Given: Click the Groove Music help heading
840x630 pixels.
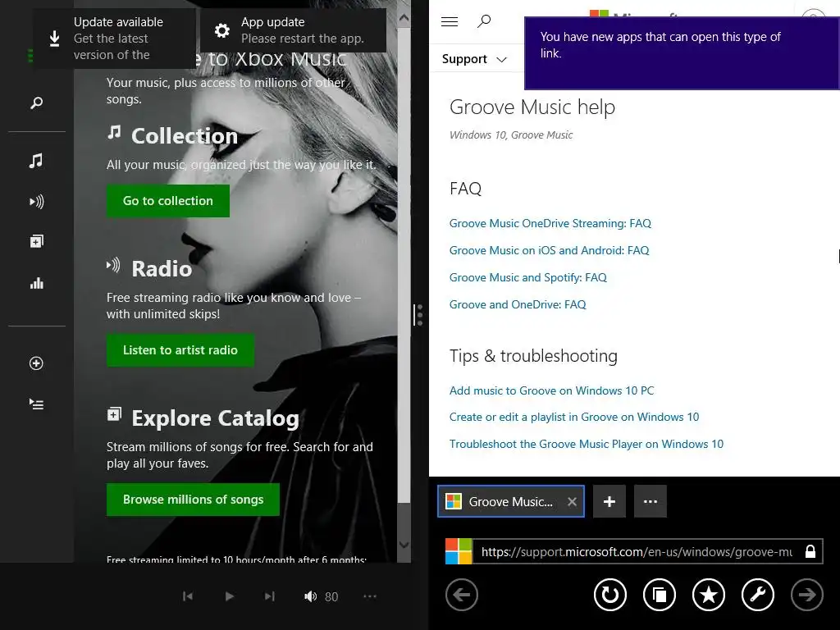Looking at the screenshot, I should (x=532, y=107).
